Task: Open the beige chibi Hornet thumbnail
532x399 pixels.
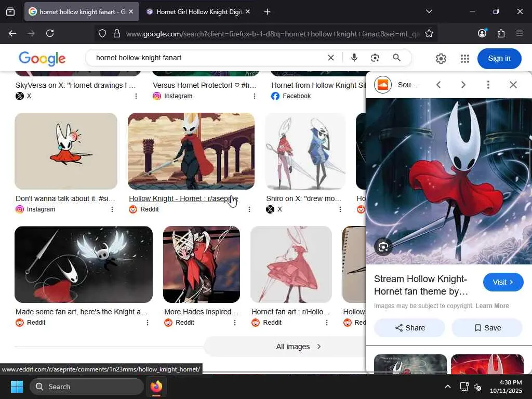Action: click(x=66, y=151)
